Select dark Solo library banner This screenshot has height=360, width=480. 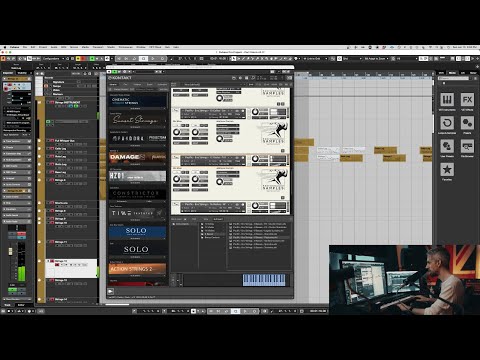tap(138, 250)
